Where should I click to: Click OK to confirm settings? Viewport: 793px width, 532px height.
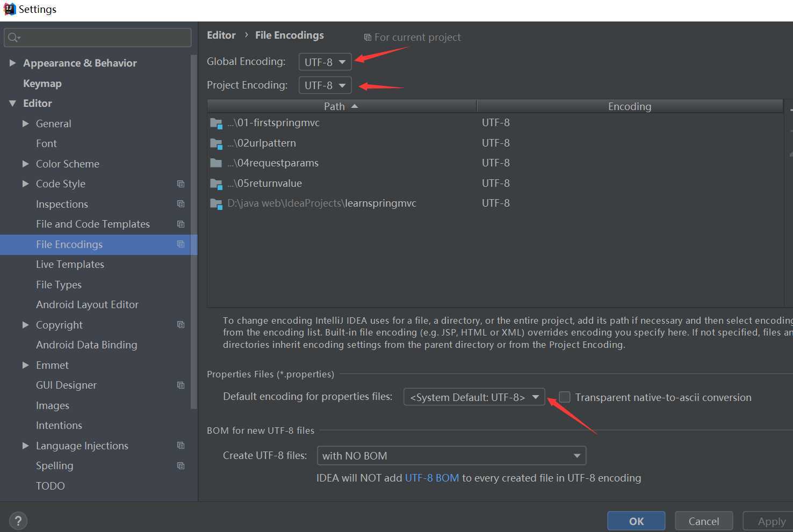coord(636,521)
